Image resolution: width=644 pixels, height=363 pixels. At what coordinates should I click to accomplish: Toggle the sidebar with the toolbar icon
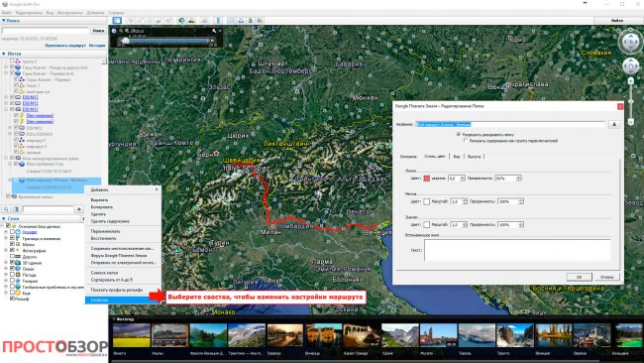[117, 20]
